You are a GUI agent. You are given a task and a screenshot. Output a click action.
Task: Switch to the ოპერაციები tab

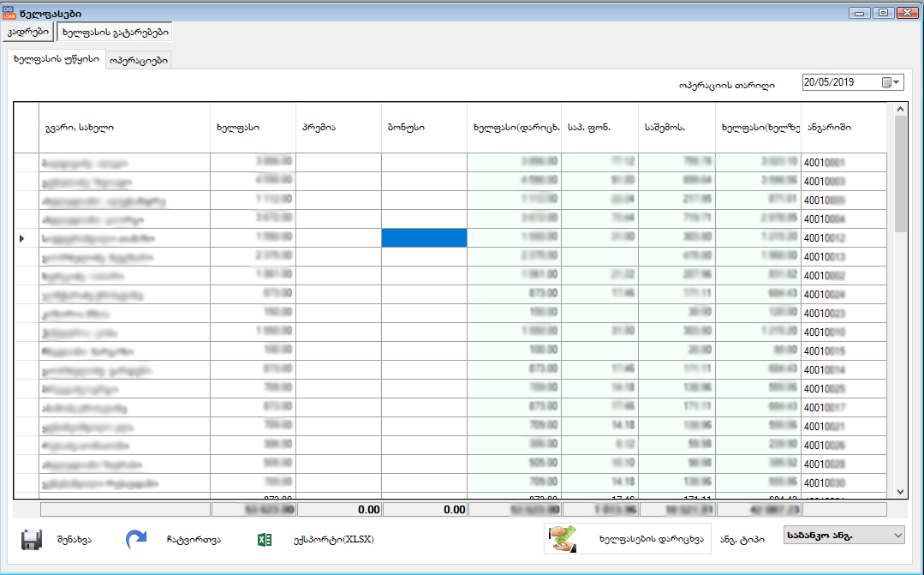click(x=138, y=60)
